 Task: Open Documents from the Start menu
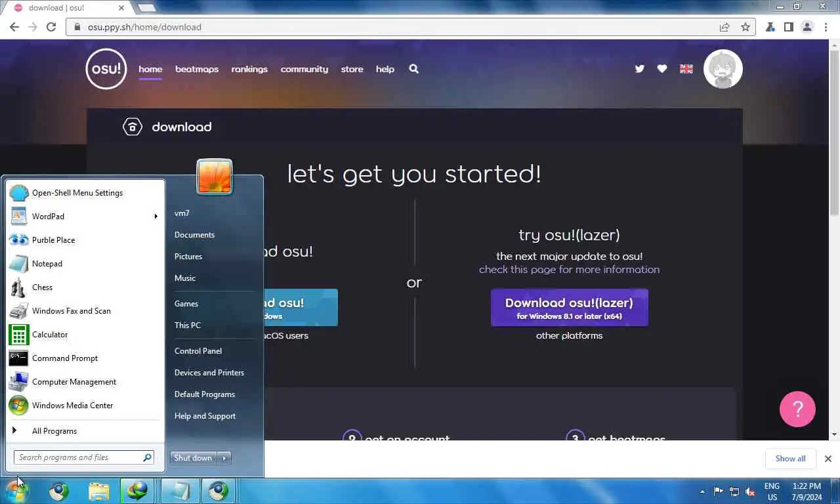click(x=214, y=235)
